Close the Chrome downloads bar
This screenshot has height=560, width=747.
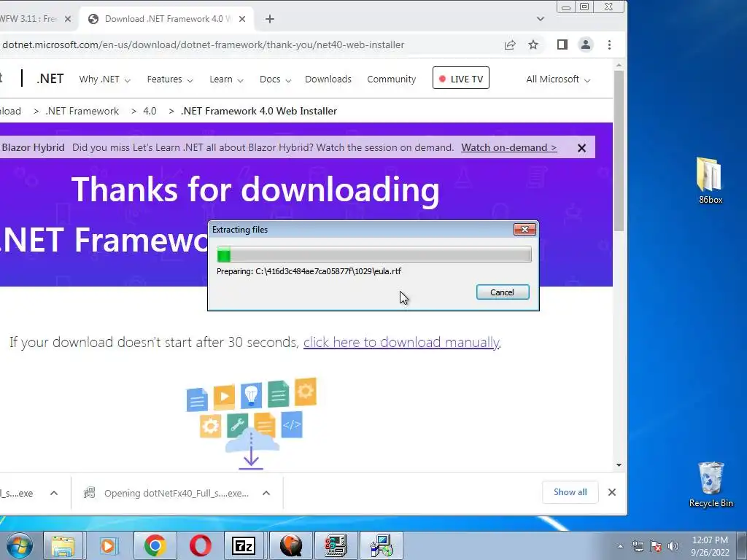pos(612,492)
